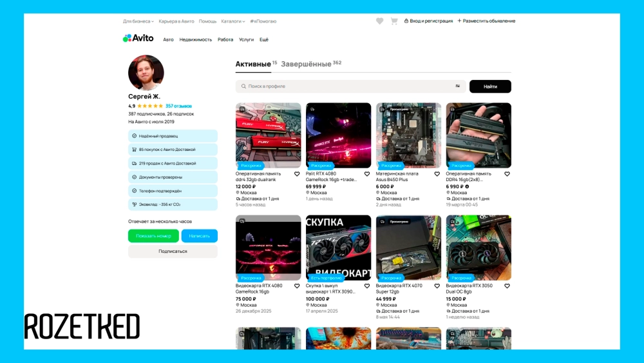Open the Ещё menu
Viewport: 644px width, 363px height.
(x=264, y=39)
